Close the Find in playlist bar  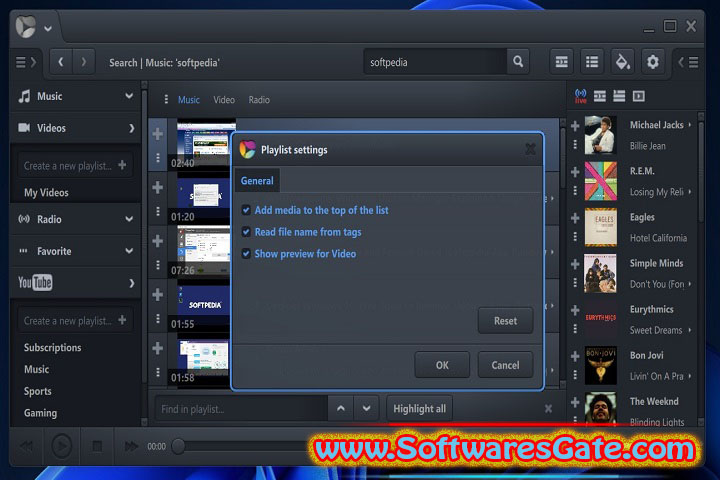coord(548,408)
